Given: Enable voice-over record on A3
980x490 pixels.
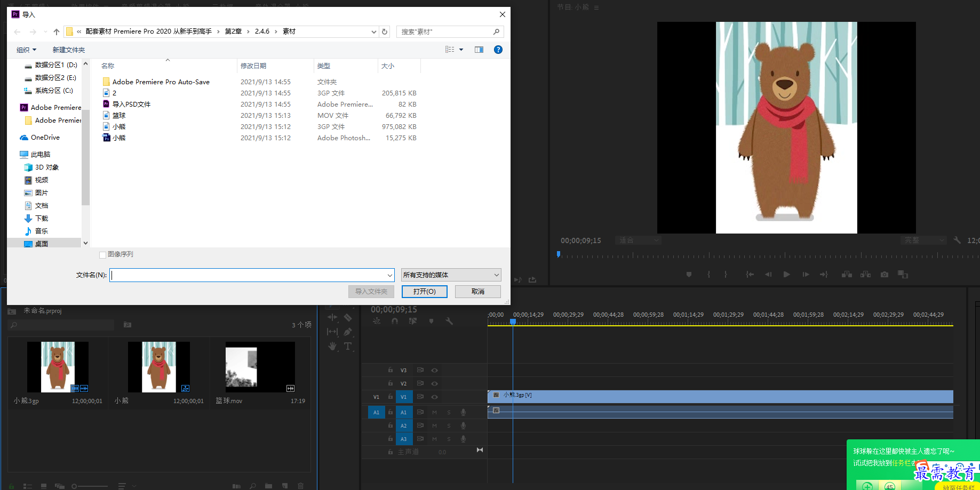Looking at the screenshot, I should (x=463, y=439).
